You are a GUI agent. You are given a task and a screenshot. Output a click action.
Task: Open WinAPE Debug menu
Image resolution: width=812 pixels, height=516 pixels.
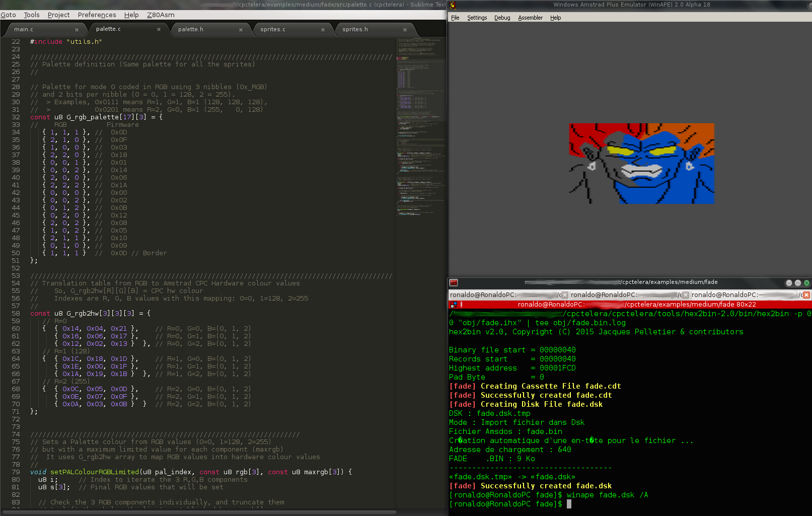point(502,18)
